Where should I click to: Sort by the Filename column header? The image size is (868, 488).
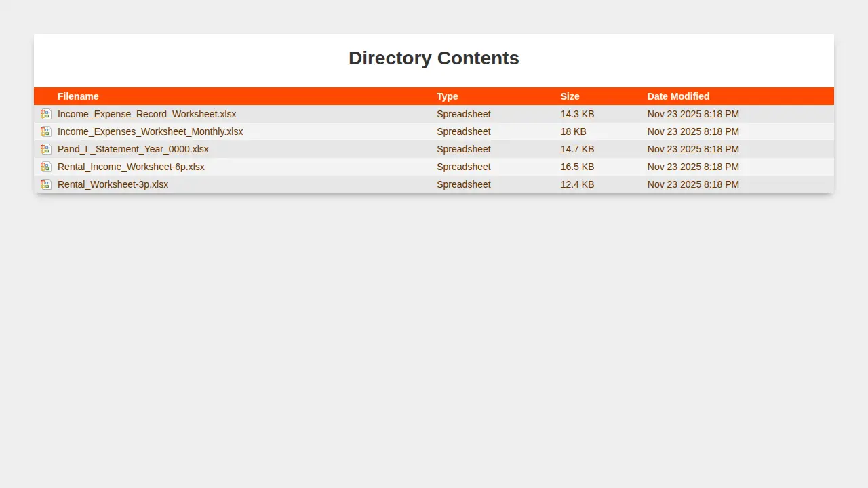click(x=78, y=96)
